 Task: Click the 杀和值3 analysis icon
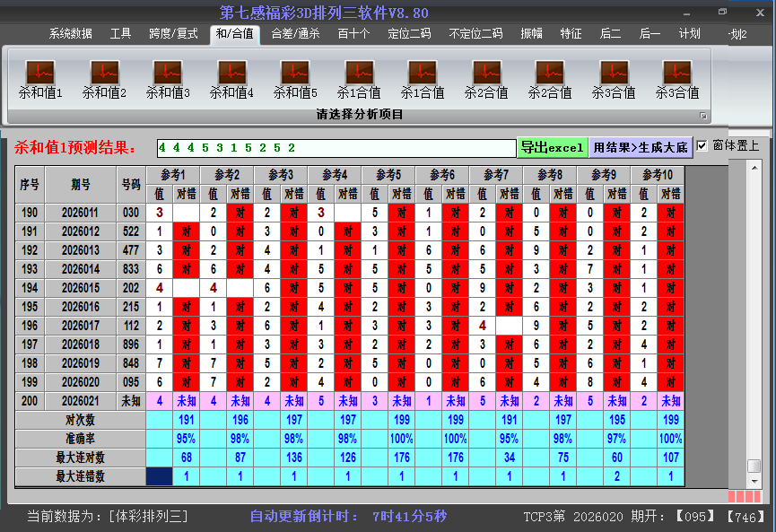(x=166, y=75)
